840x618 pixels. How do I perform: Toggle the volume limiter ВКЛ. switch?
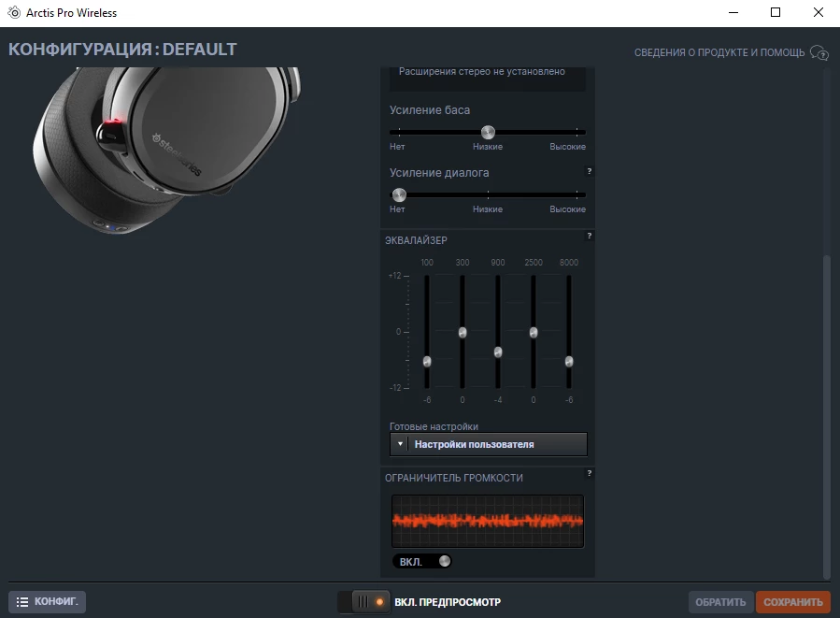pos(422,561)
